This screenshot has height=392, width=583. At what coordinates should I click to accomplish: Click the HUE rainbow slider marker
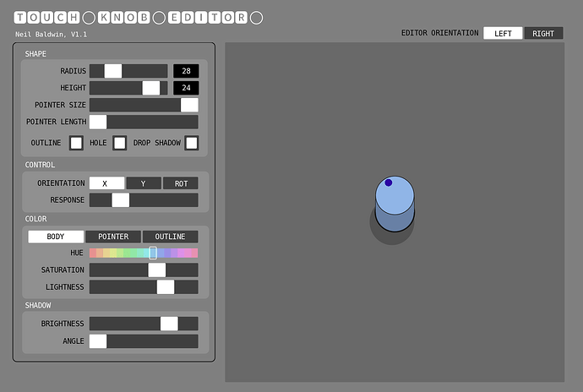(153, 253)
